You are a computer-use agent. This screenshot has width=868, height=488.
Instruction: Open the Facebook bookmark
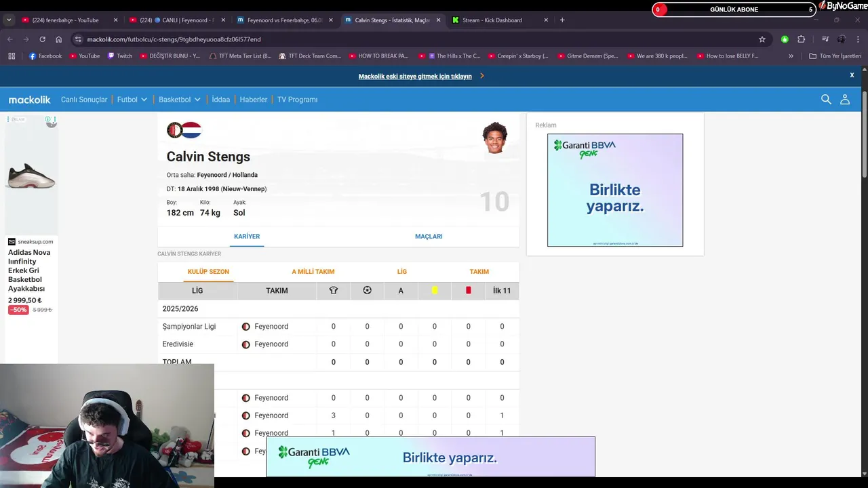tap(45, 56)
